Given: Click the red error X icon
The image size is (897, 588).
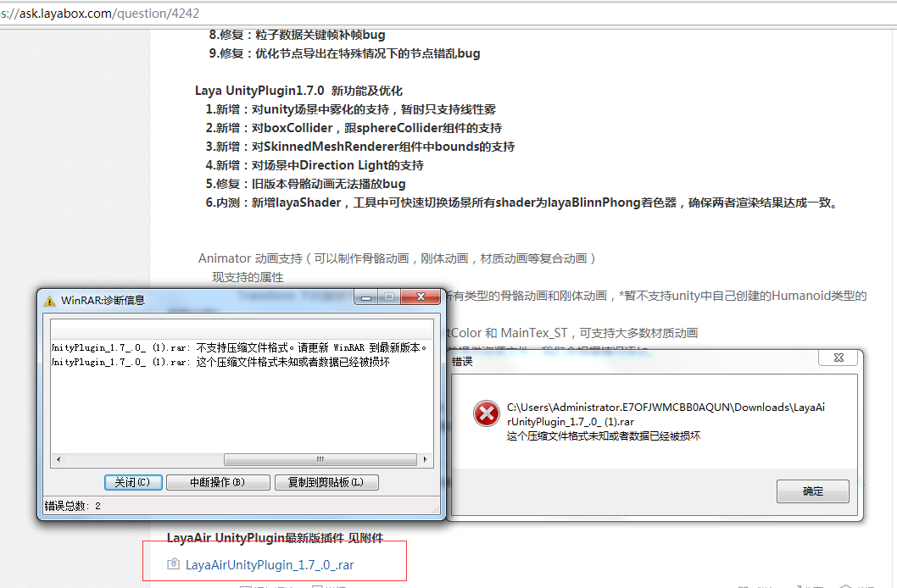Looking at the screenshot, I should point(486,413).
